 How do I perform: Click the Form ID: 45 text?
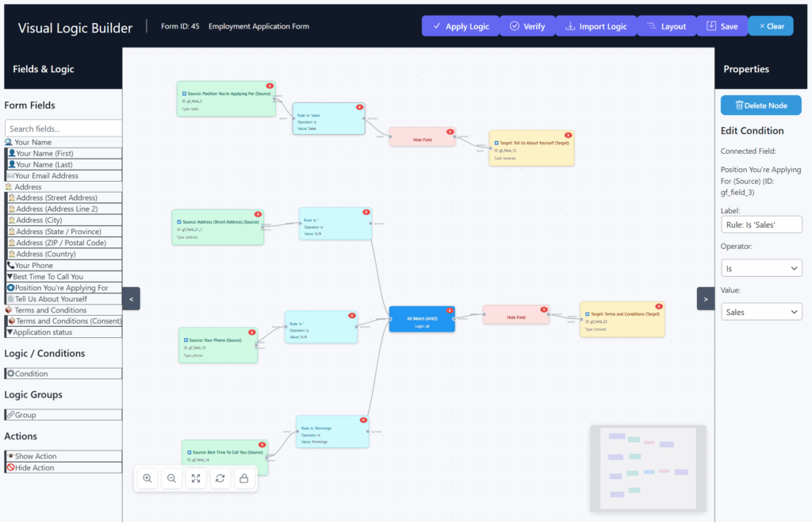[180, 26]
